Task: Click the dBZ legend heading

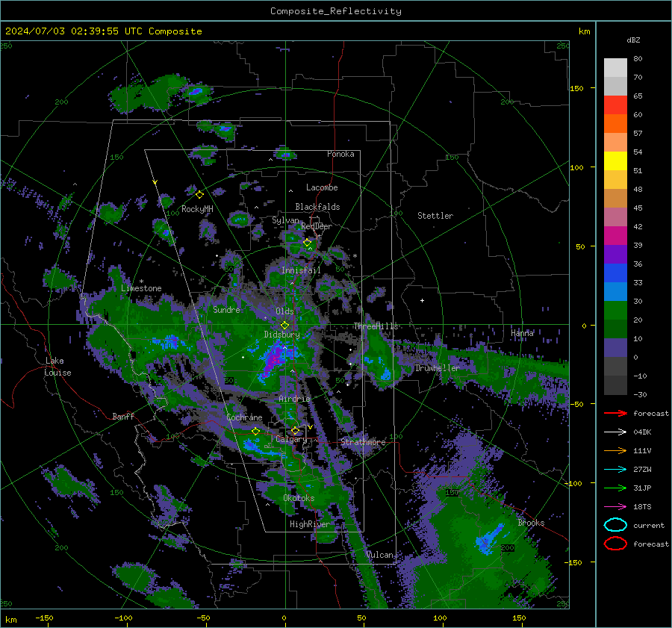Action: pyautogui.click(x=633, y=40)
